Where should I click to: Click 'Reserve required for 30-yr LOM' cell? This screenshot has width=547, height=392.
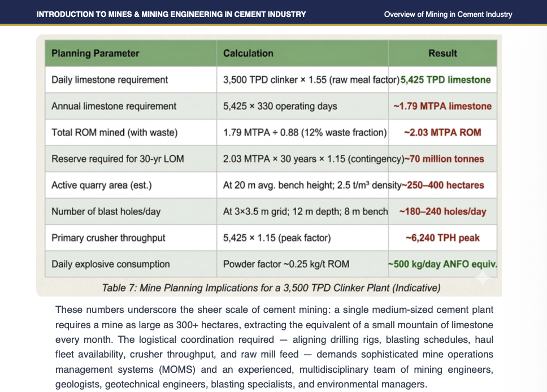pyautogui.click(x=131, y=159)
